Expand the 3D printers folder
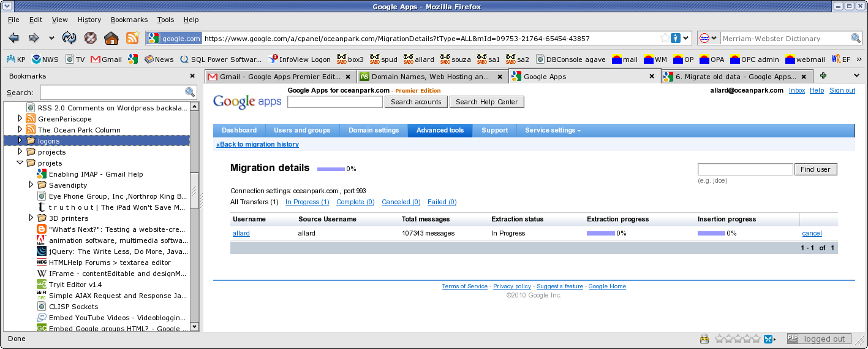The height and width of the screenshot is (349, 868). [31, 218]
